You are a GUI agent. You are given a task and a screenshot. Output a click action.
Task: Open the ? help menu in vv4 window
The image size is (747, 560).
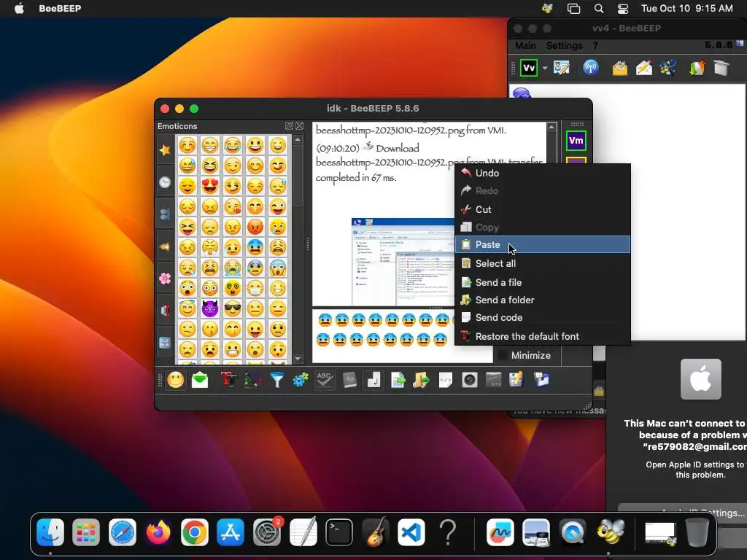(x=595, y=46)
